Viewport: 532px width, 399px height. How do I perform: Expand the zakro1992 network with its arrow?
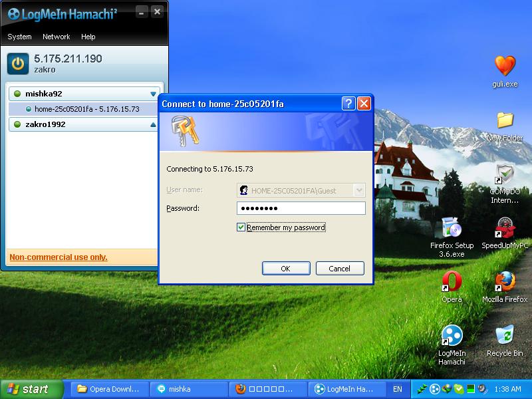point(154,124)
